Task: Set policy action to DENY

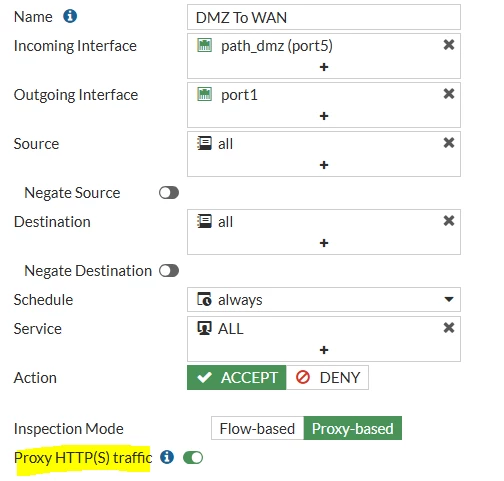Action: (327, 378)
